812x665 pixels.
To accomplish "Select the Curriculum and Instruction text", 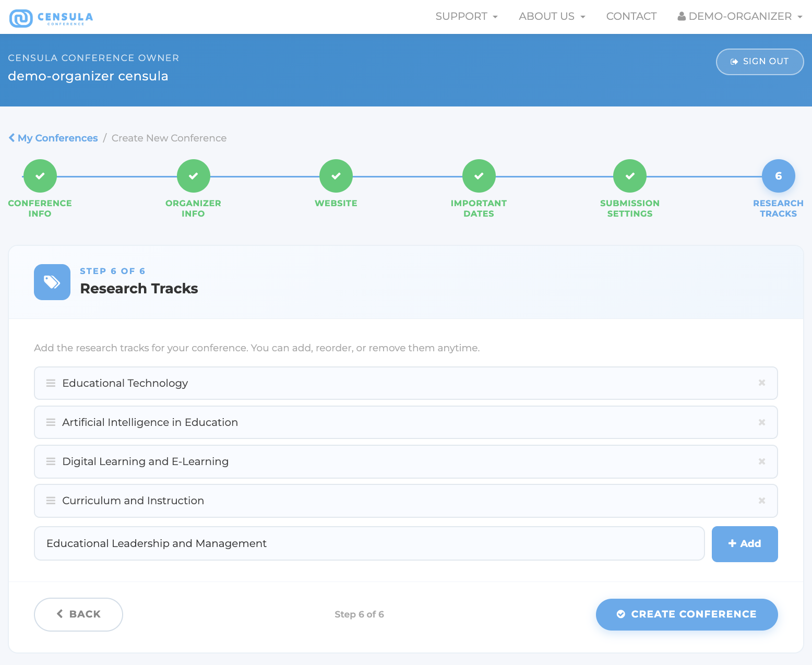I will [133, 501].
